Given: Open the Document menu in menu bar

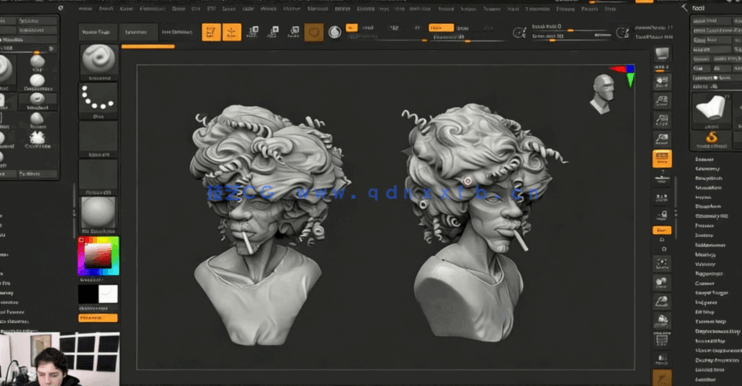Looking at the screenshot, I should (x=152, y=9).
